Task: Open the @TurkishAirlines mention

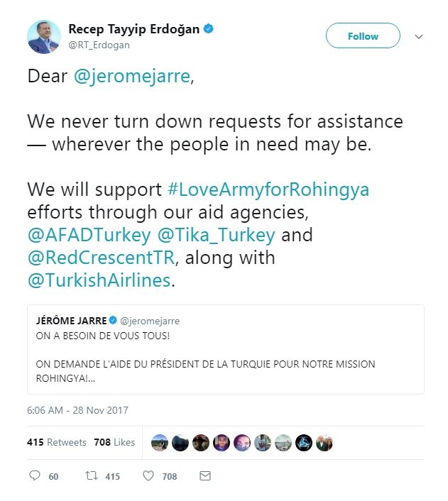Action: pyautogui.click(x=99, y=280)
